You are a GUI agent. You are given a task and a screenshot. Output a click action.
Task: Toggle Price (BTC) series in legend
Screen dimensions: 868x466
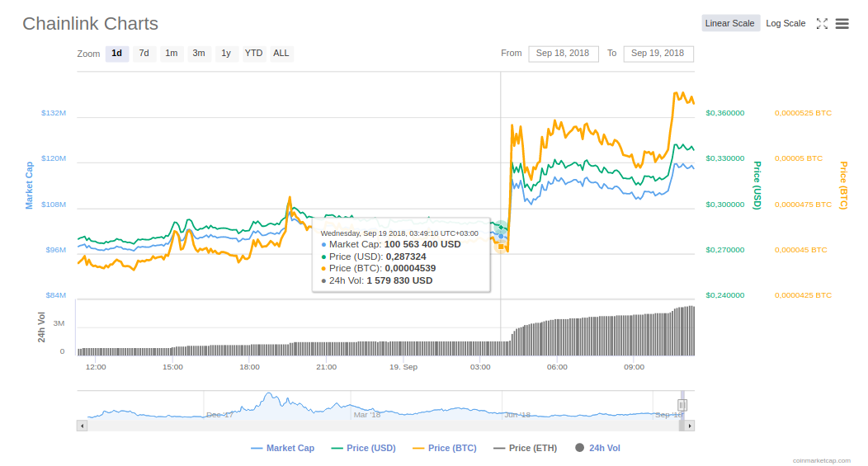[445, 449]
